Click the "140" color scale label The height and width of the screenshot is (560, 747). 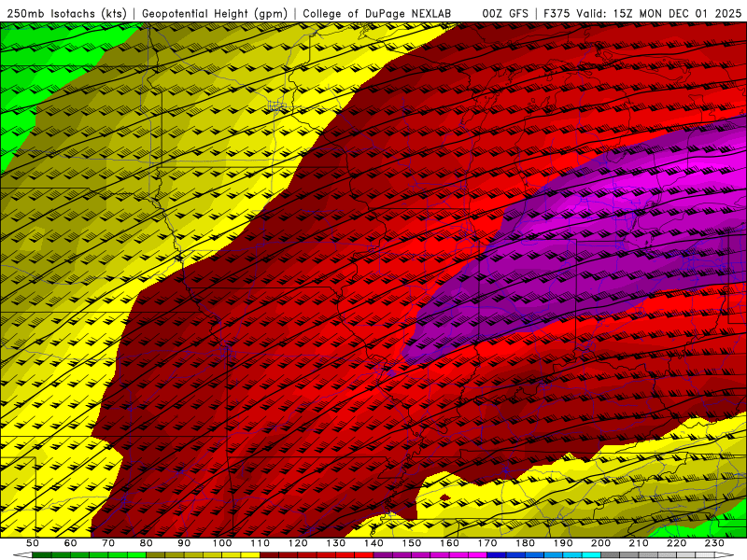click(x=373, y=543)
